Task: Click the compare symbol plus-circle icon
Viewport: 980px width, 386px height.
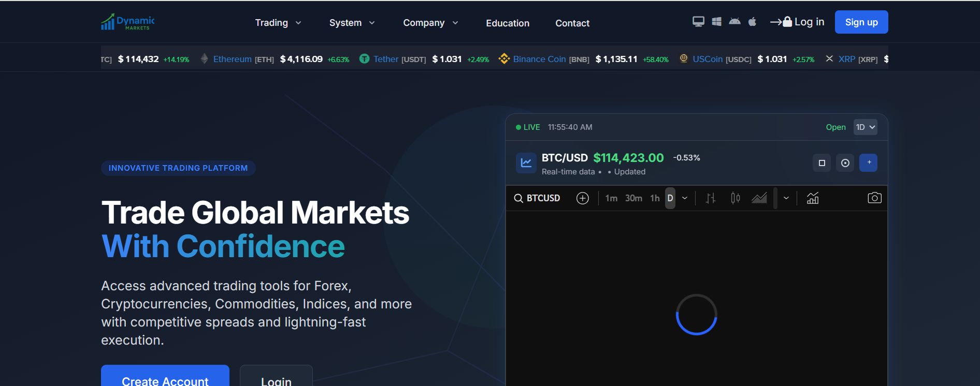Action: click(x=583, y=198)
